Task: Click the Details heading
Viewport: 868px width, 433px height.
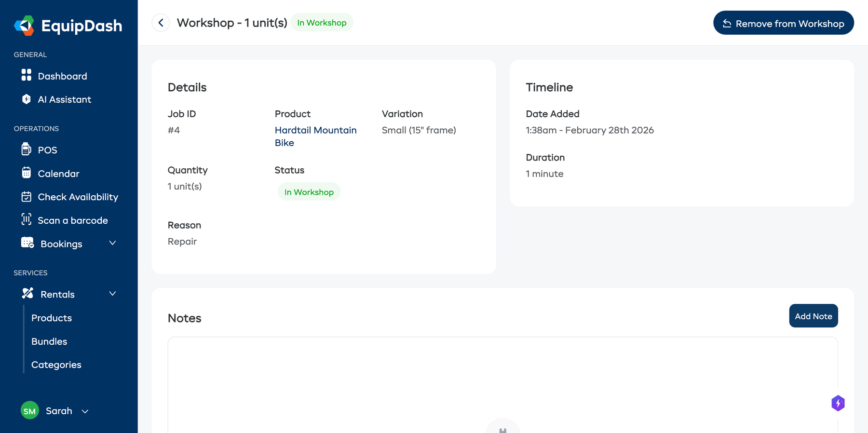Action: coord(187,87)
